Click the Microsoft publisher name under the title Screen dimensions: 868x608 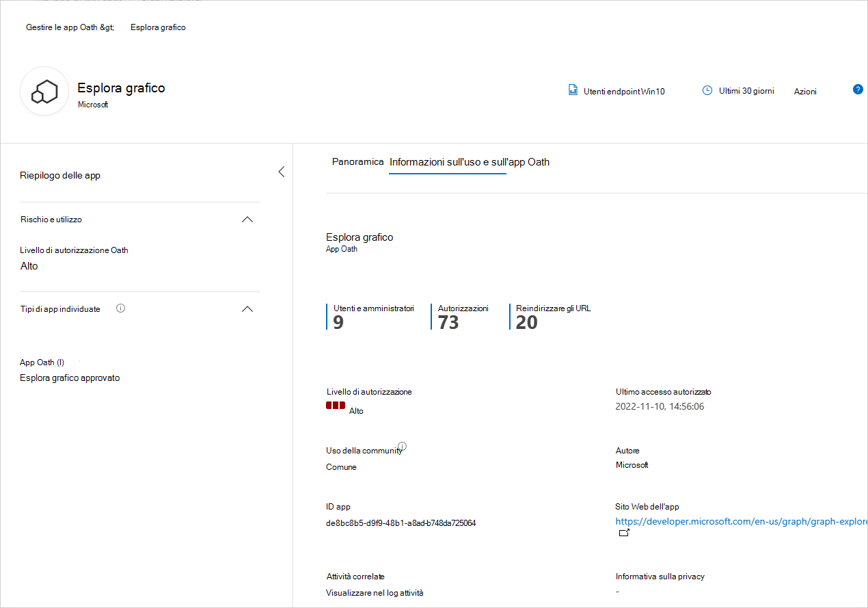tap(93, 105)
